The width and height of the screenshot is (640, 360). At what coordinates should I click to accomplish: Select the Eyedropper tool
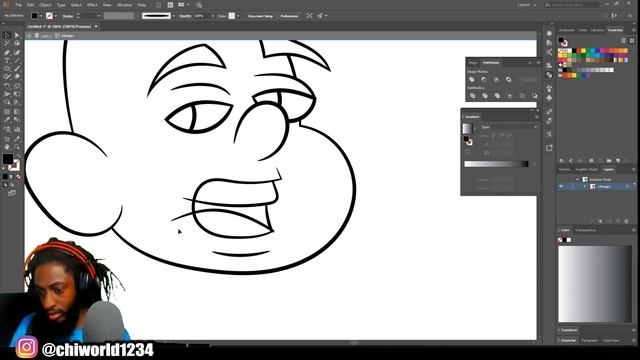coord(7,120)
